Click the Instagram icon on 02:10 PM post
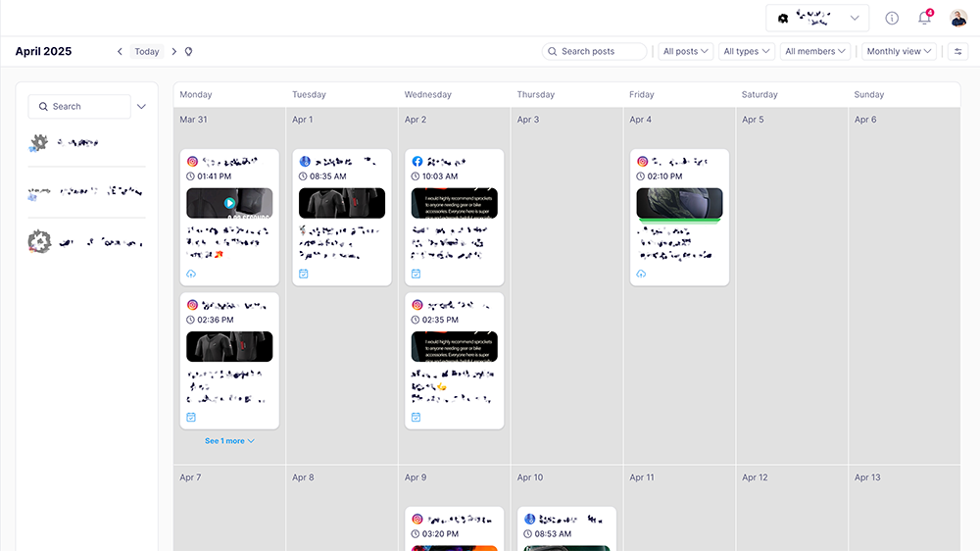The image size is (980, 551). click(x=643, y=162)
